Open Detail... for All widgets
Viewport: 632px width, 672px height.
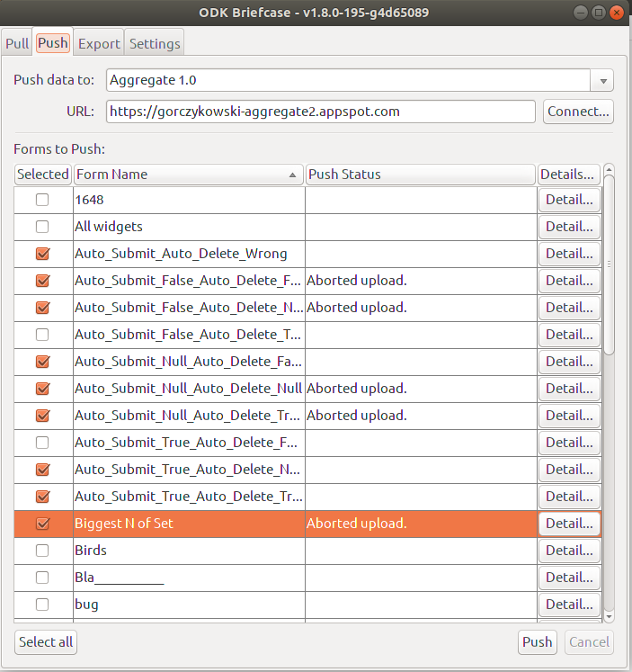569,227
